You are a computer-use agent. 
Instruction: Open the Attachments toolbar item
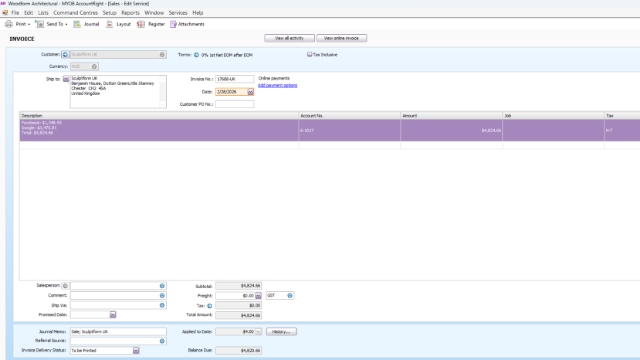pyautogui.click(x=187, y=24)
